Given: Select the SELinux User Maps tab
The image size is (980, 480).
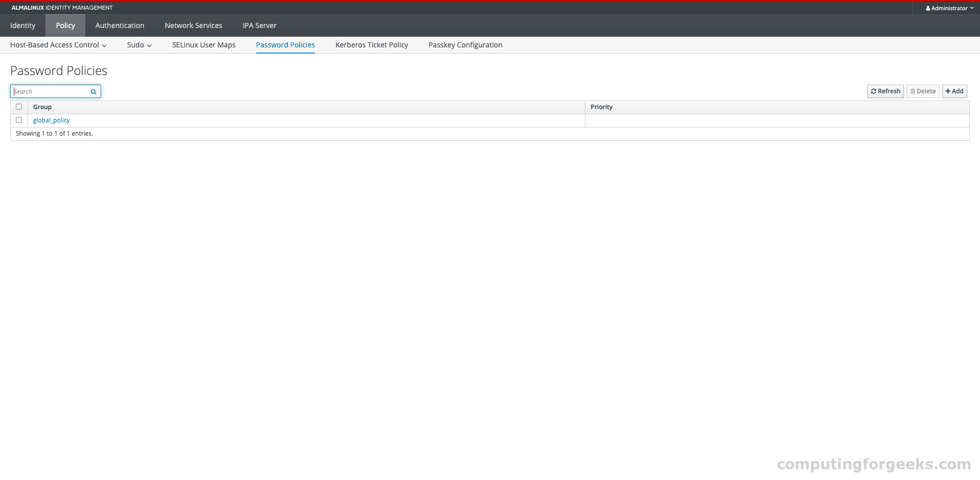Looking at the screenshot, I should point(204,45).
